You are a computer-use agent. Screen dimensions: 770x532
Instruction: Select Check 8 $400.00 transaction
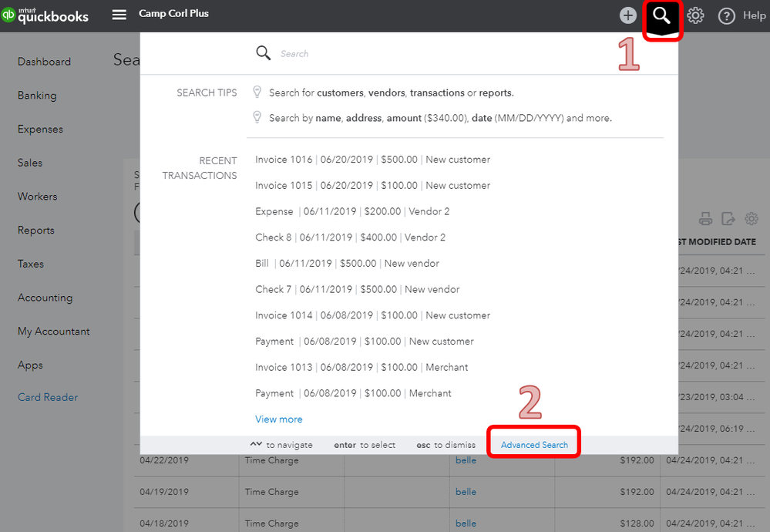click(350, 237)
